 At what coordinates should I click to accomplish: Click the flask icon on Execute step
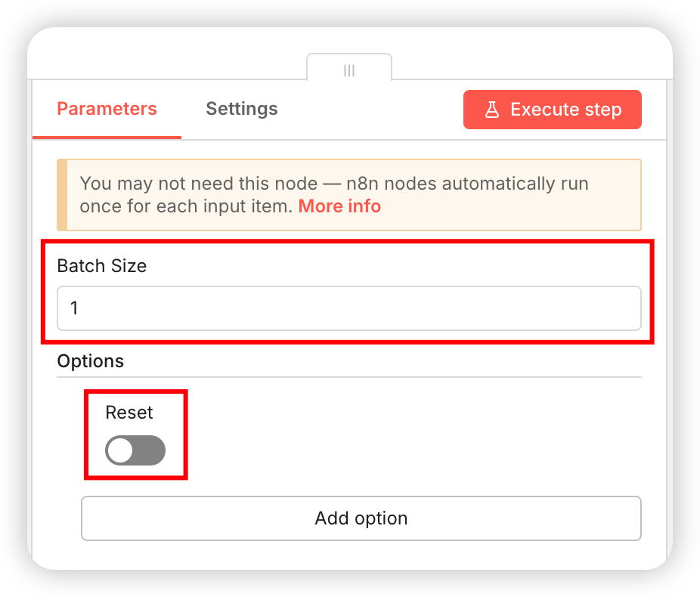[x=492, y=110]
